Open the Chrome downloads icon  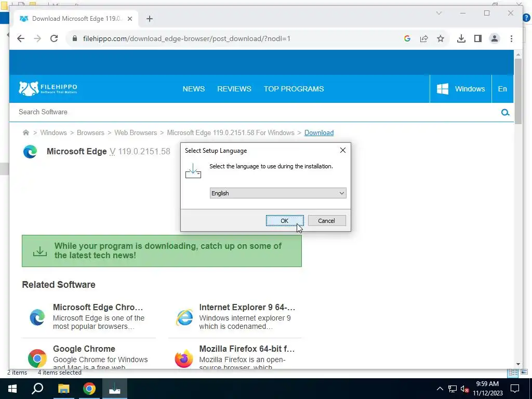tap(461, 38)
